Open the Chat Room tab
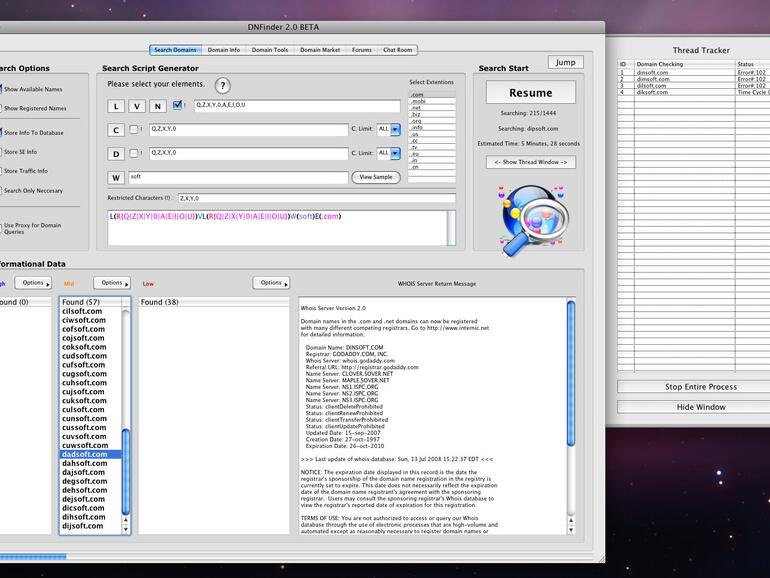770x578 pixels. coord(397,50)
